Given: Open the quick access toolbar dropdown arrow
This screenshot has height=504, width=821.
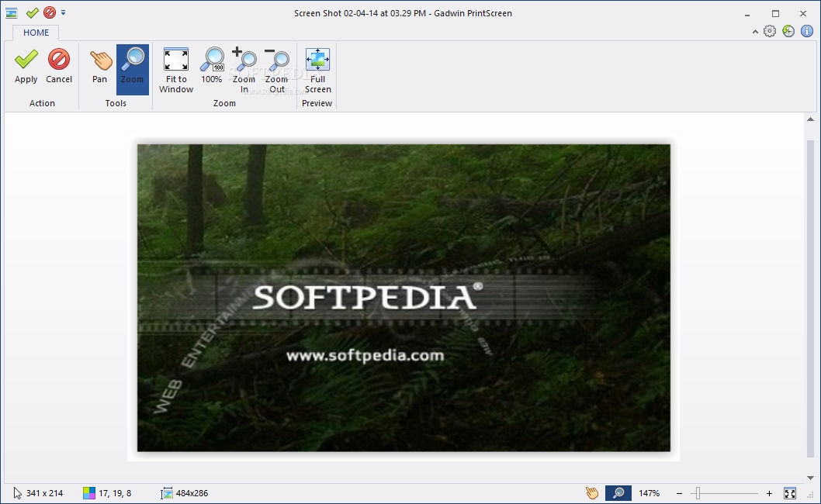Looking at the screenshot, I should pos(63,12).
